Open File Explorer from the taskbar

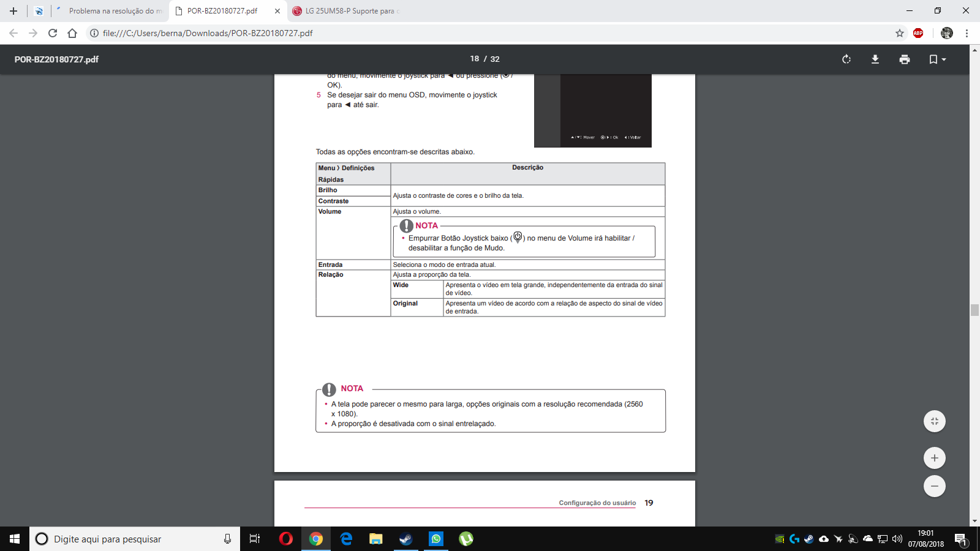coord(375,539)
